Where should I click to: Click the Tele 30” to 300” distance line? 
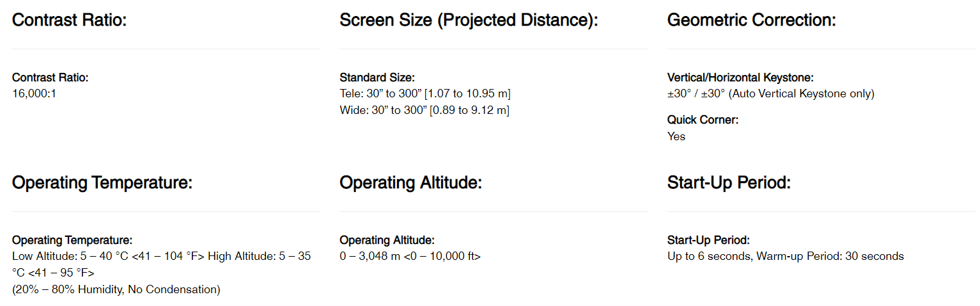(424, 93)
